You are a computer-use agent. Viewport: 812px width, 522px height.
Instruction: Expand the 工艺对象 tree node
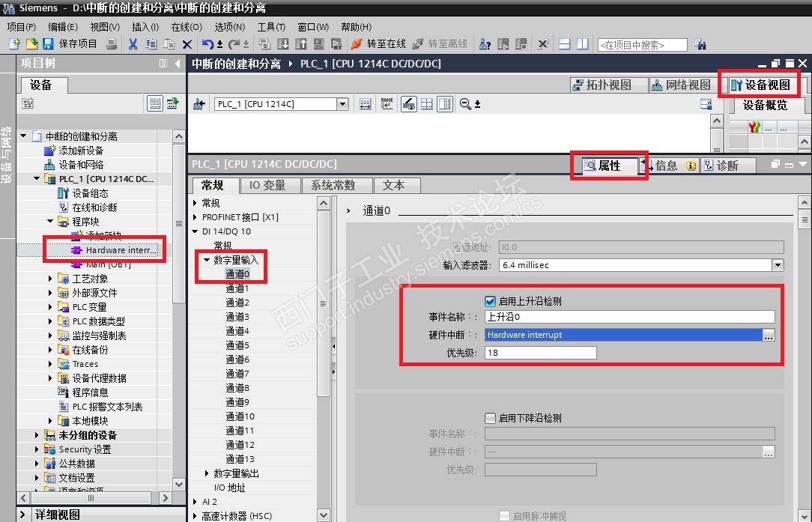point(50,279)
